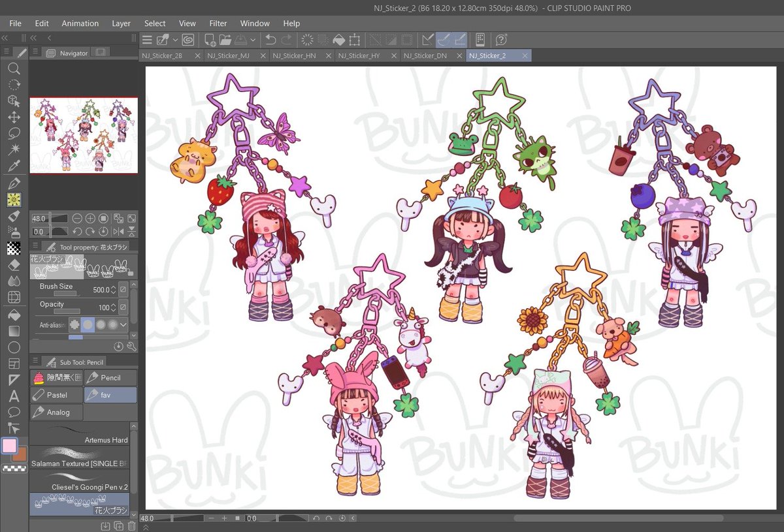Screen dimensions: 784x532
Task: Click the pink main color swatch
Action: point(9,446)
